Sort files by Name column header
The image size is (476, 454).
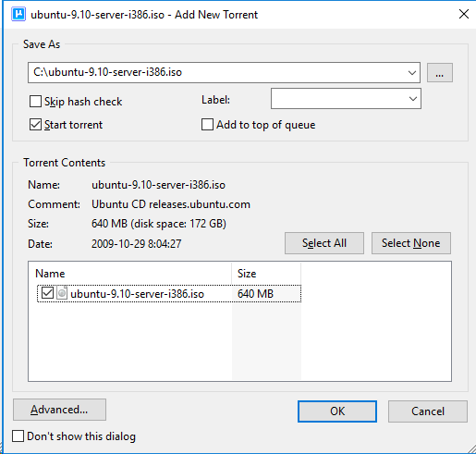tap(130, 274)
